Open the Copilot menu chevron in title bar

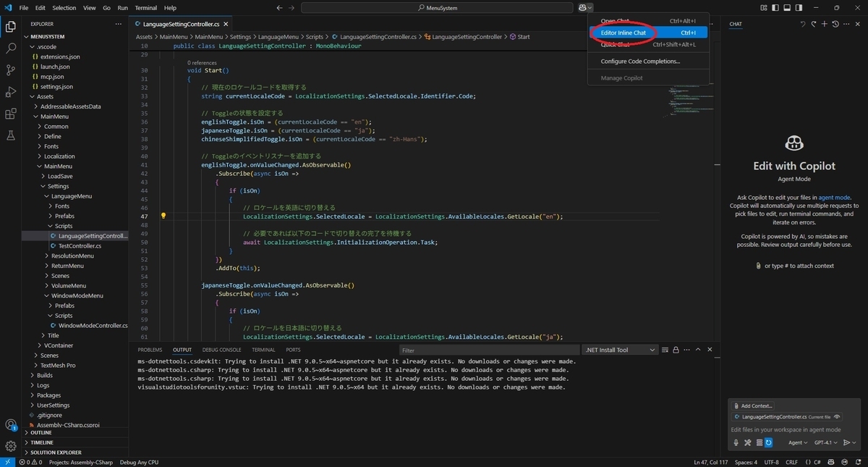point(590,8)
